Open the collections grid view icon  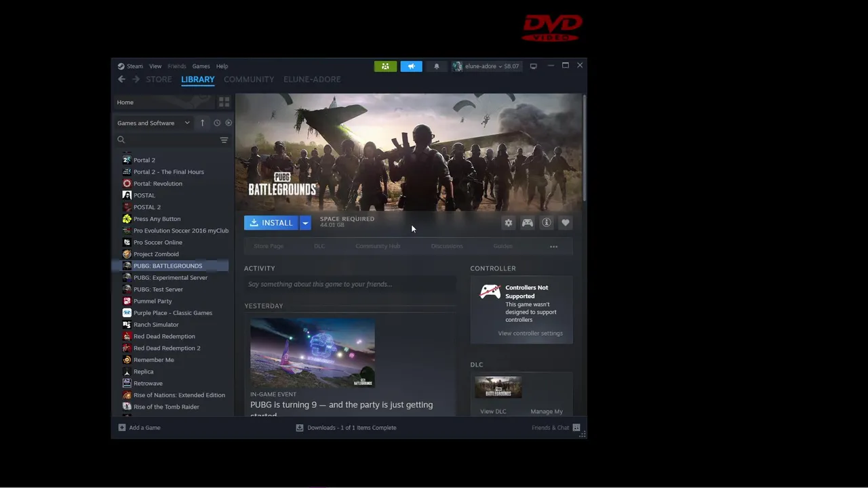click(x=224, y=102)
